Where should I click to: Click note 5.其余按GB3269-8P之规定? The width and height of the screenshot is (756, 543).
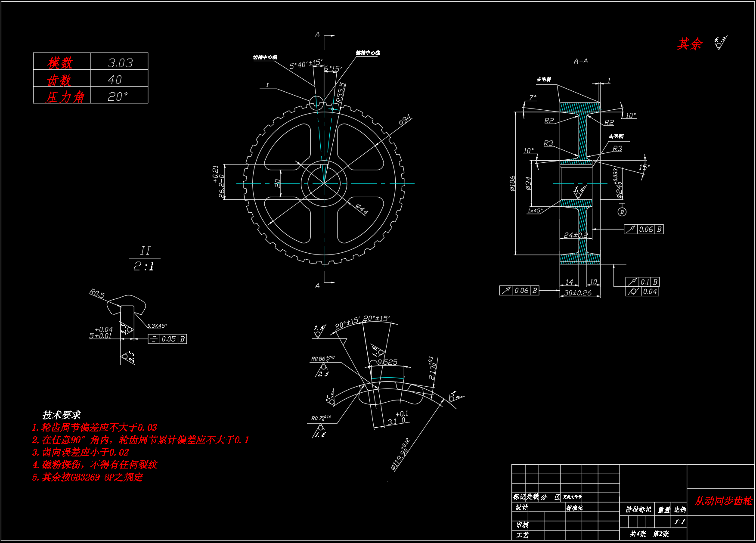pos(87,477)
